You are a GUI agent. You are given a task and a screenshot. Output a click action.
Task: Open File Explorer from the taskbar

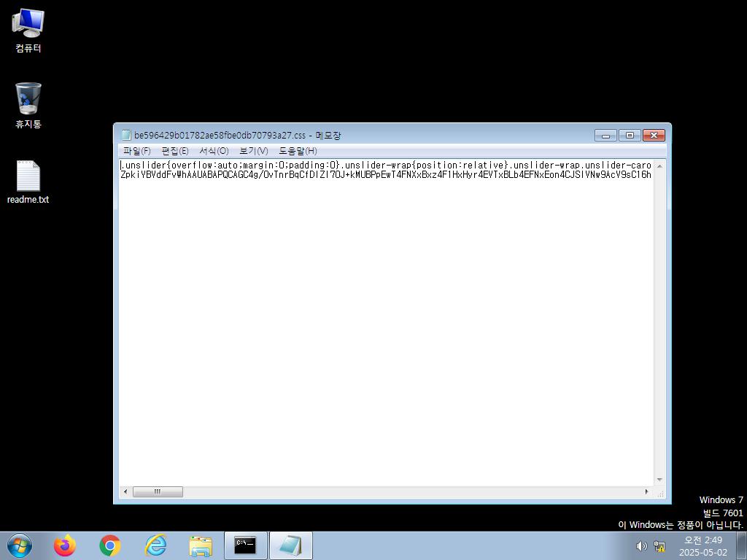coord(201,545)
